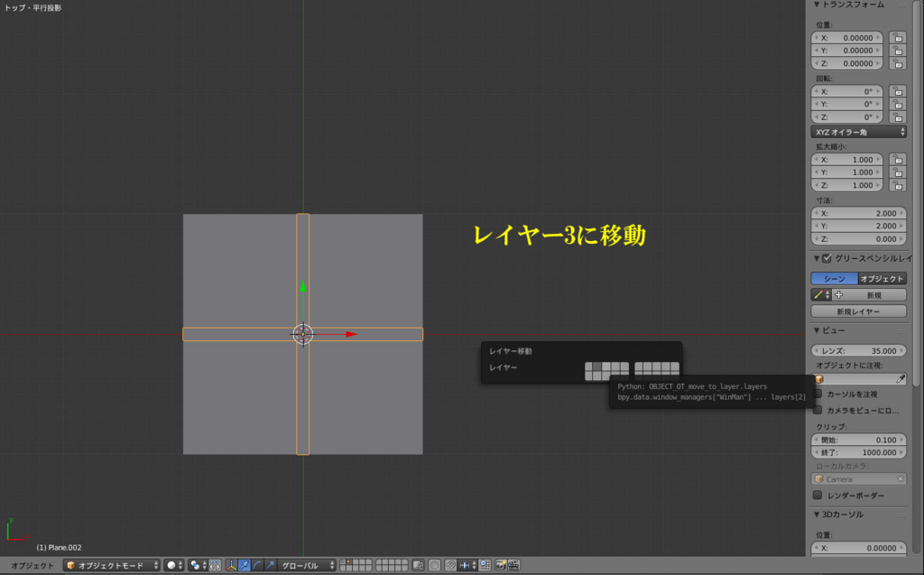
Task: Open the snap element type dropdown
Action: [x=468, y=565]
